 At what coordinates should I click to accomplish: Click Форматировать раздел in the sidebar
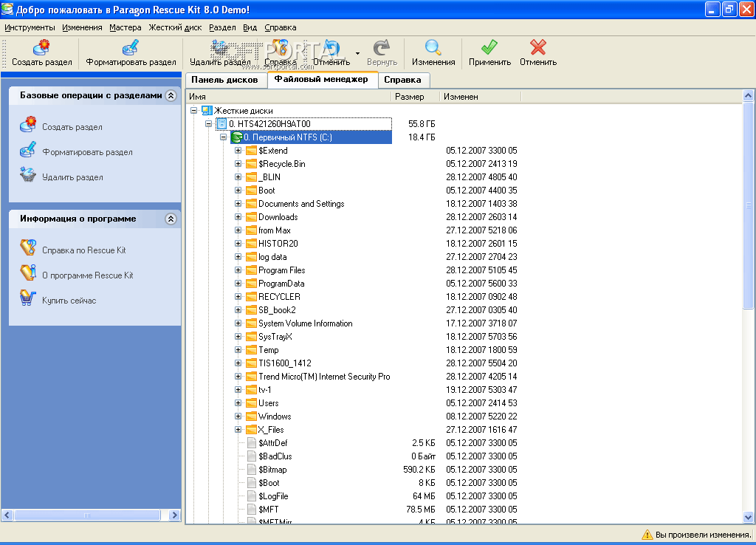pos(87,152)
